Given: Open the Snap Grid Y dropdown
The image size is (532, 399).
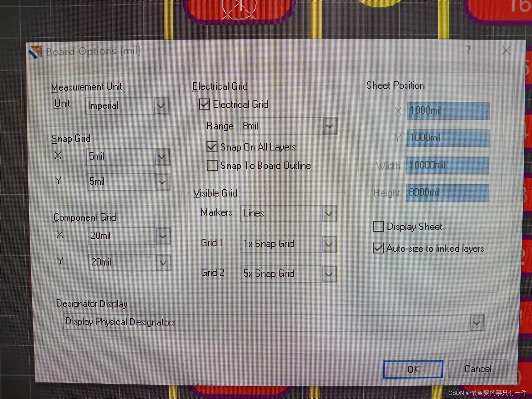Looking at the screenshot, I should (162, 182).
